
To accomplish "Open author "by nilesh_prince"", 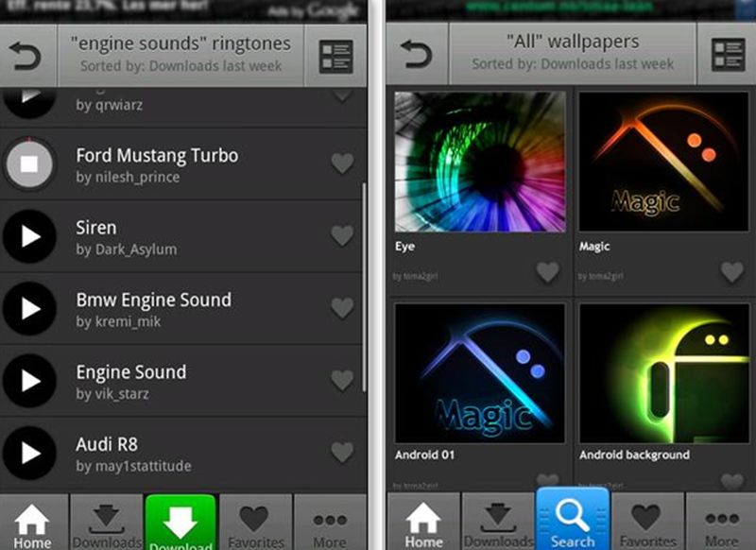I will [x=128, y=177].
